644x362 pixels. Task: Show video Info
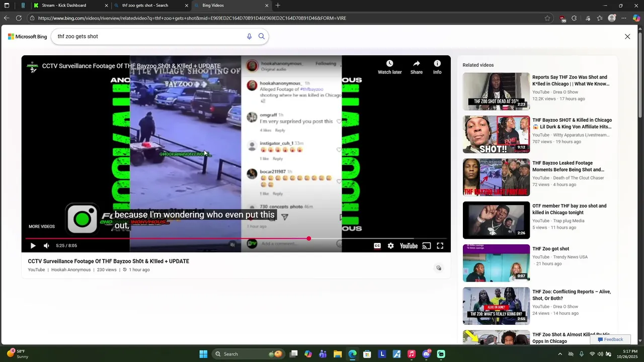437,67
